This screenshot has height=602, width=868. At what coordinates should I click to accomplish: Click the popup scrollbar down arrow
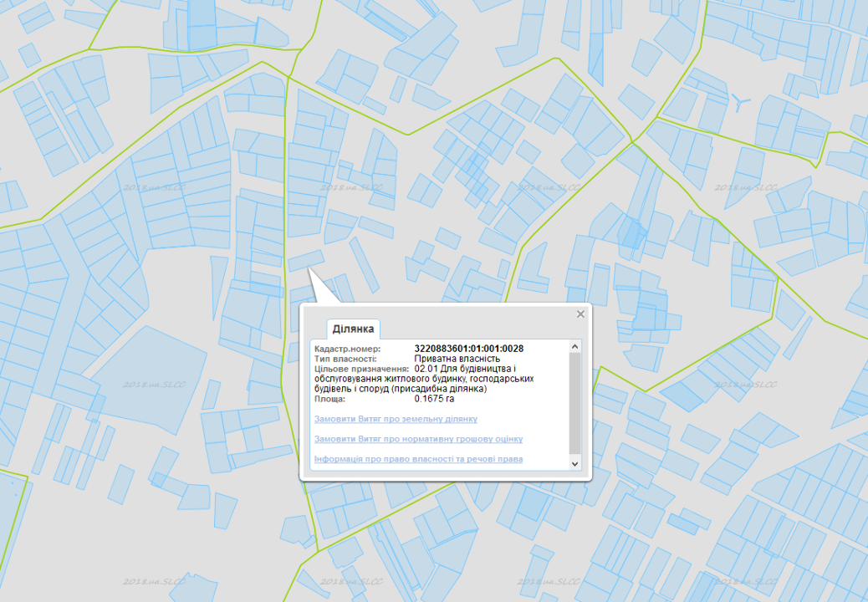574,464
